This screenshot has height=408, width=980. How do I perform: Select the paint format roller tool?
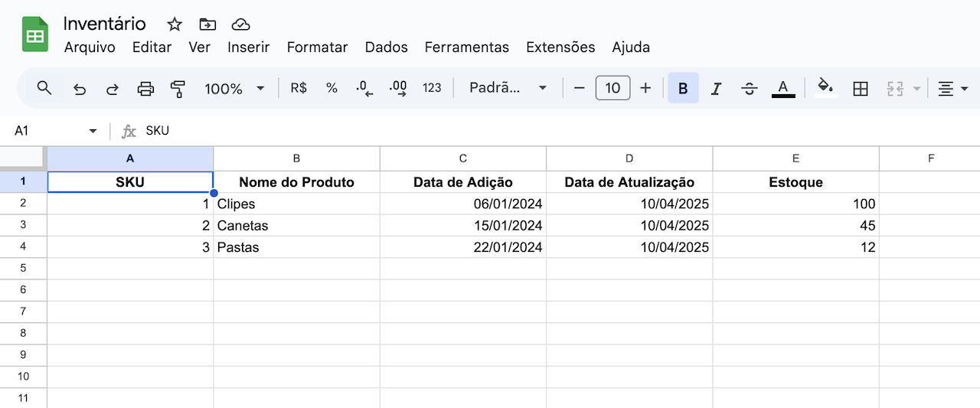[178, 89]
